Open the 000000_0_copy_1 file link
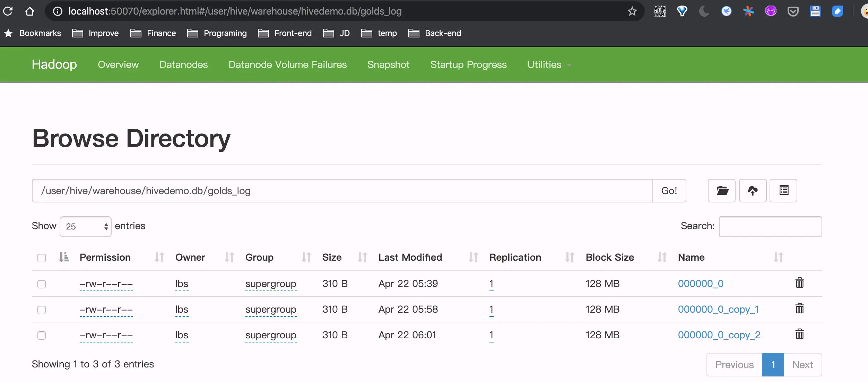 point(718,309)
